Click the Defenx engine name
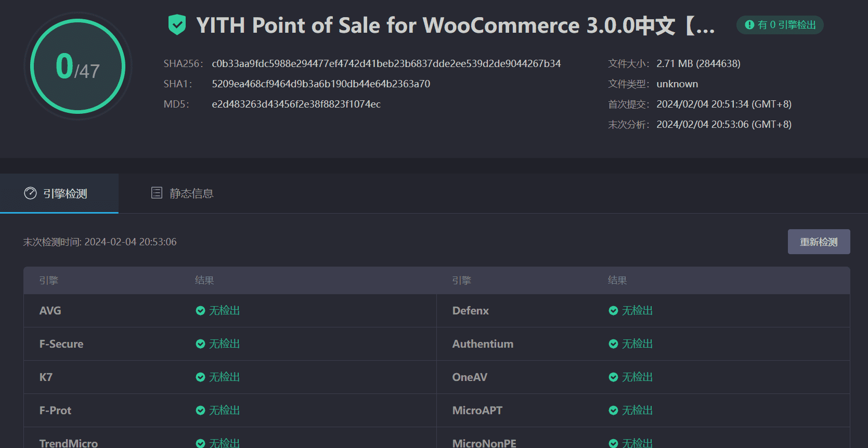The width and height of the screenshot is (868, 448). (x=471, y=311)
